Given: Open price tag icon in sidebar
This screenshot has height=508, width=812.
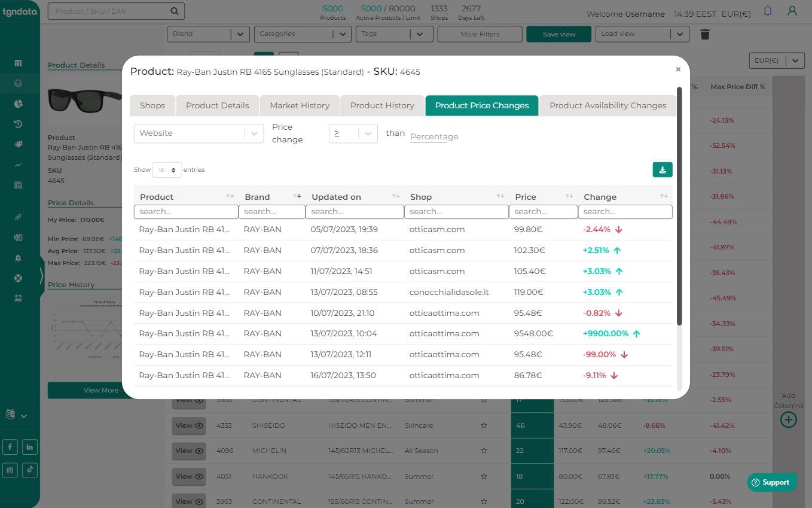Looking at the screenshot, I should [18, 144].
